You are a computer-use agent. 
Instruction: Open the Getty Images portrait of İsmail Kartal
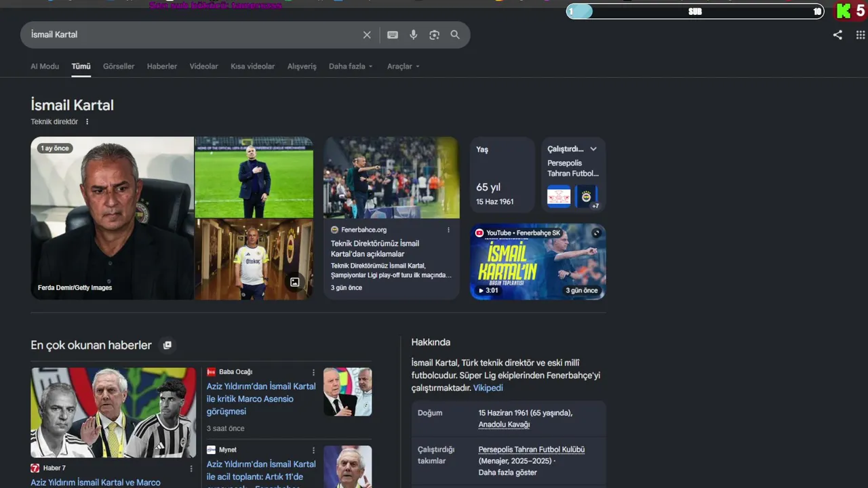point(113,218)
